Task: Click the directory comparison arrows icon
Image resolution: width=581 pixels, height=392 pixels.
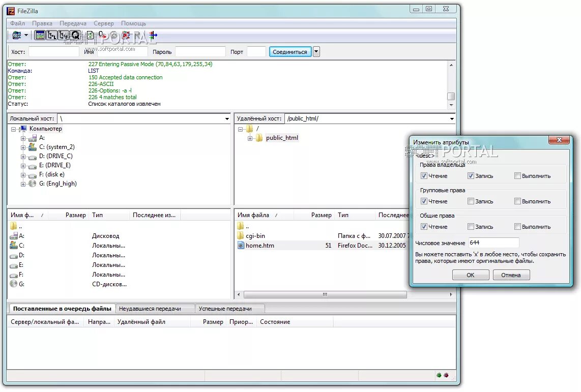Action: (x=153, y=36)
